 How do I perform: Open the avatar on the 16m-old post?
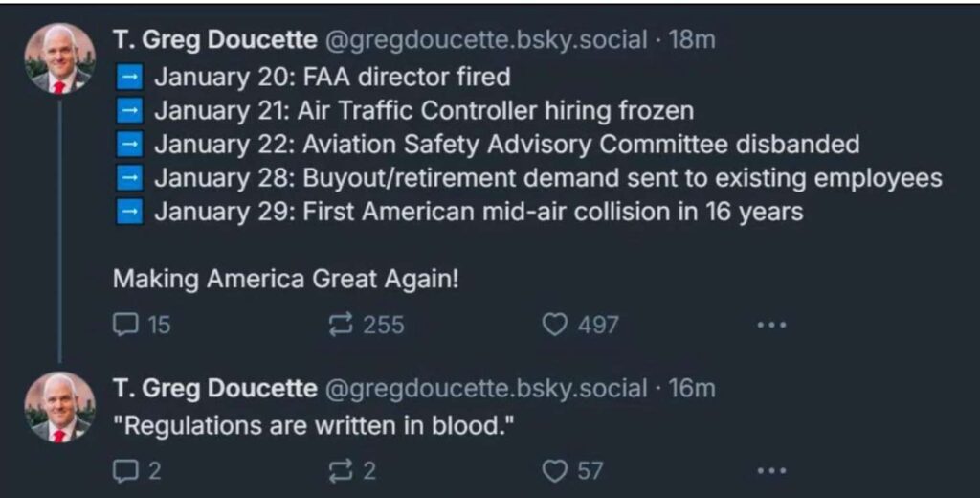click(x=59, y=407)
